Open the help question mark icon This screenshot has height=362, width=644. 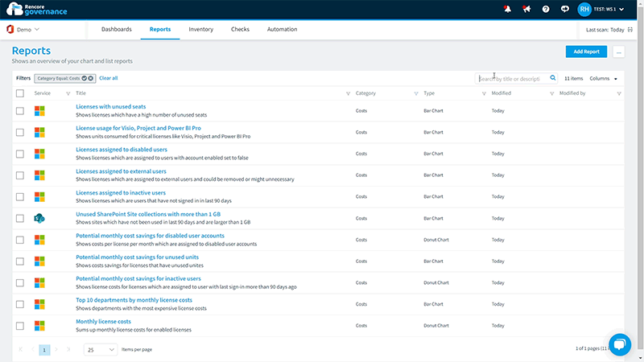(x=546, y=9)
